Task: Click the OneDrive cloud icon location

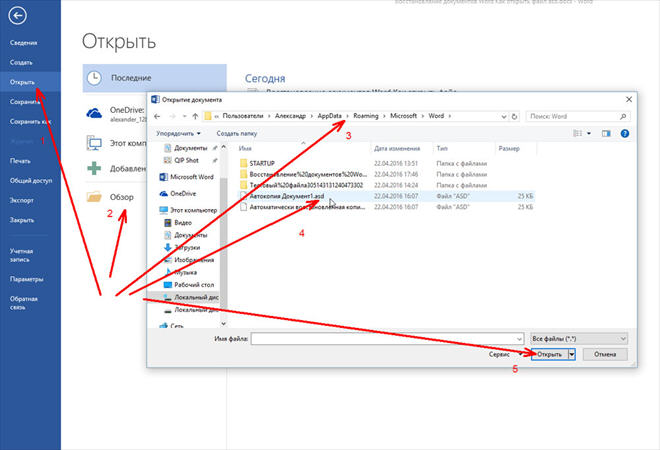Action: [94, 113]
